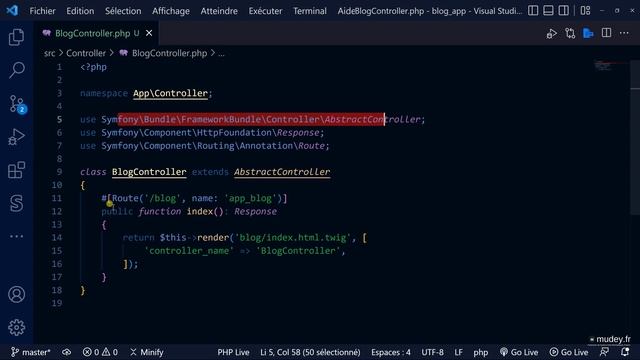640x360 pixels.
Task: Click the src breadcrumb segment
Action: [49, 53]
